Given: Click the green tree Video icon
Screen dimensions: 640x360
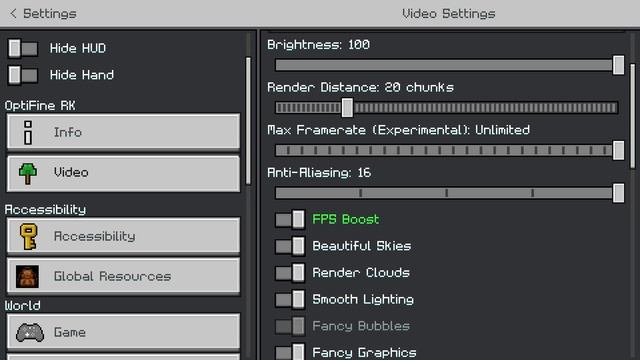Looking at the screenshot, I should pyautogui.click(x=28, y=173).
